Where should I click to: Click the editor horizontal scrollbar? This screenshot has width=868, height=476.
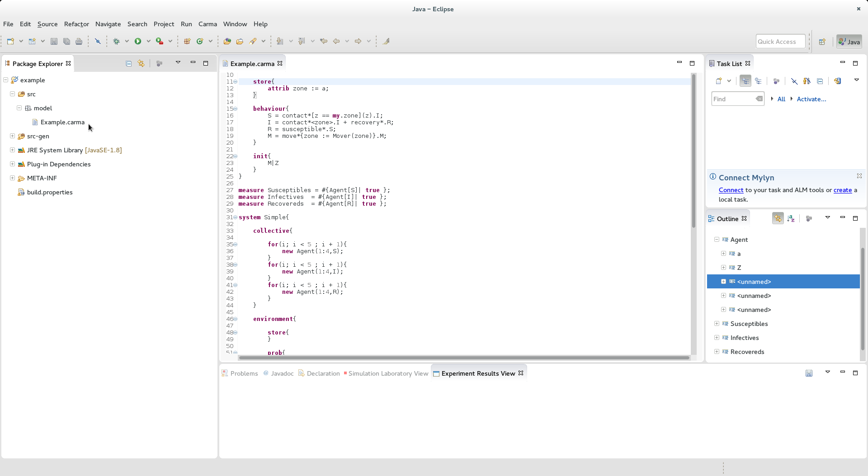point(464,358)
